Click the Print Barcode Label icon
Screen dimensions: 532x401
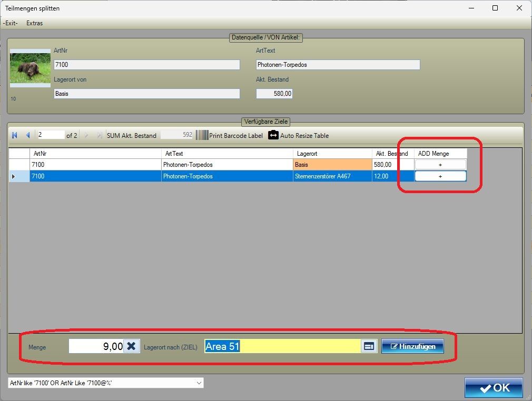(x=202, y=135)
